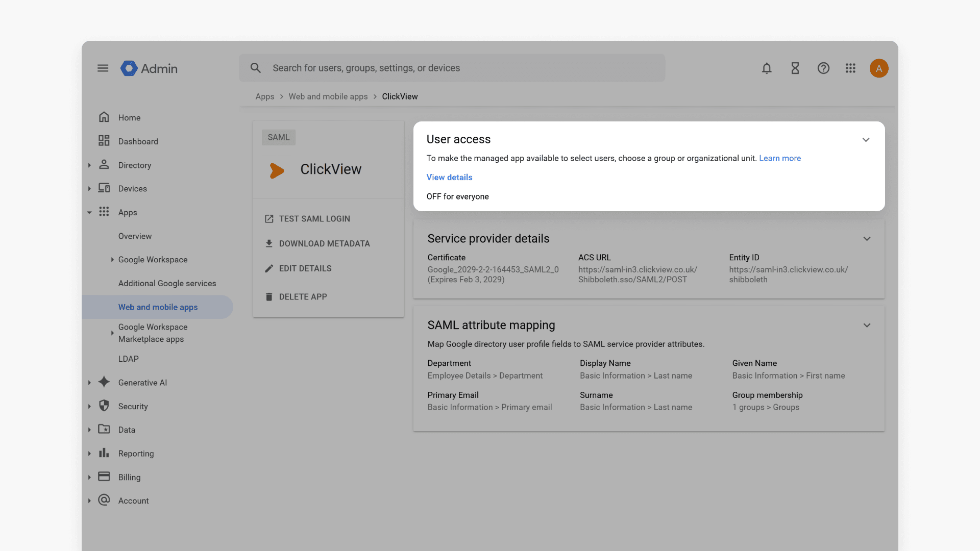
Task: Expand Google Workspace Marketplace apps arrow
Action: pos(112,333)
